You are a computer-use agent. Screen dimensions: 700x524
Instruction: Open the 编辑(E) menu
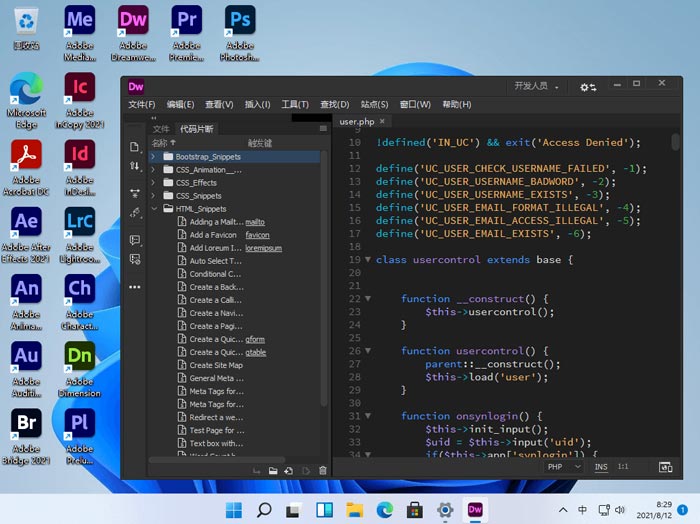coord(180,104)
